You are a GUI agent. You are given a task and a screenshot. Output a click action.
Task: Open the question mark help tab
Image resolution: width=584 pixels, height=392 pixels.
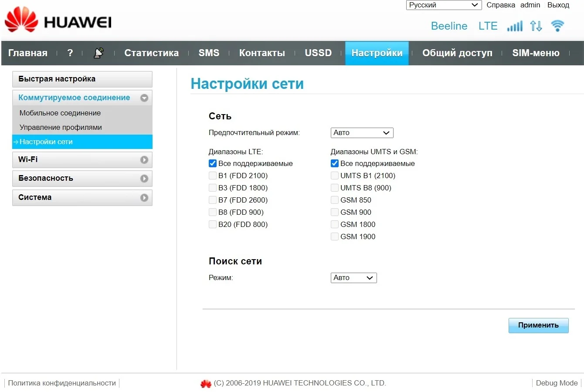click(70, 53)
